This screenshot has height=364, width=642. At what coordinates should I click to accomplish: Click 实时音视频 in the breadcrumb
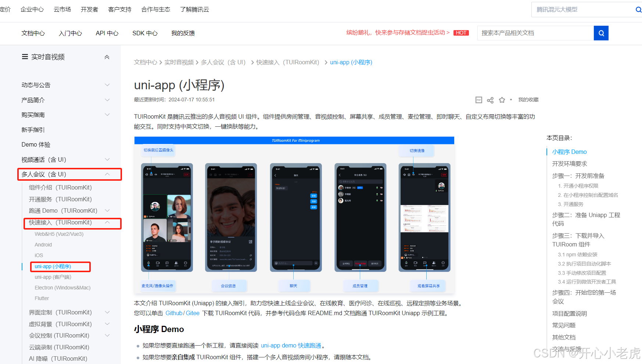[x=179, y=62]
